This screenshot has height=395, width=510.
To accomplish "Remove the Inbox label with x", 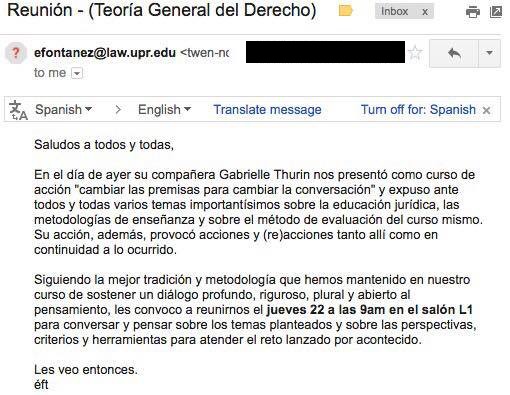I will (x=425, y=12).
